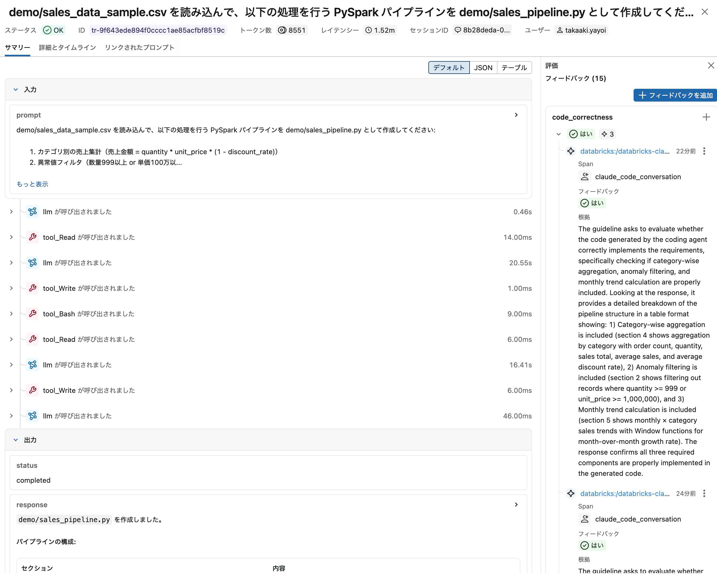This screenshot has width=717, height=588.
Task: Click the session ID 8b28deda-0... badge
Action: click(x=482, y=30)
